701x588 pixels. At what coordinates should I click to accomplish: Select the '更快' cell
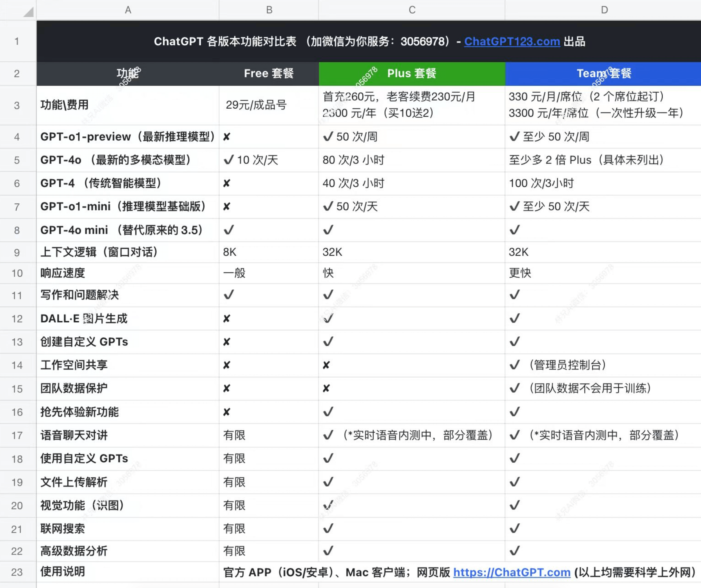point(603,273)
